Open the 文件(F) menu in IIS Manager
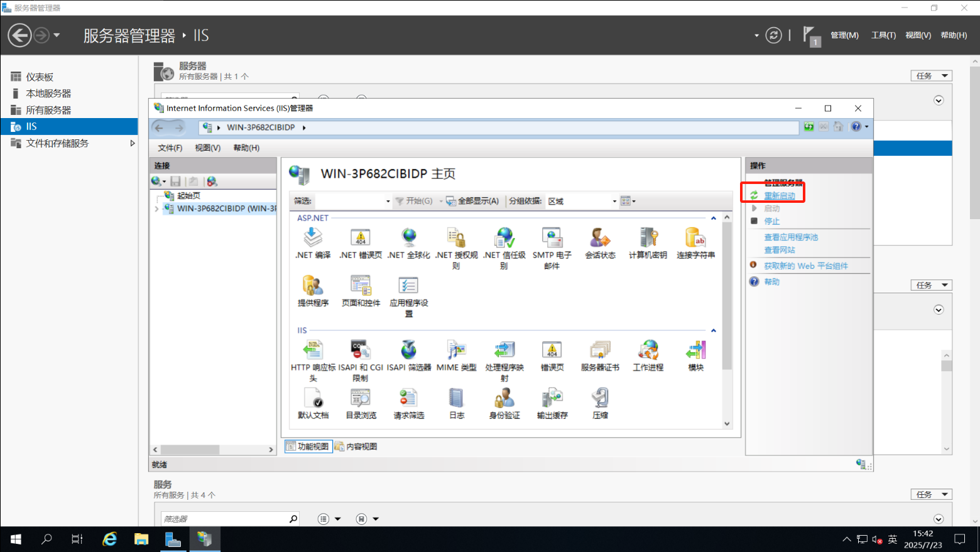Screen dimensions: 980x552 (x=170, y=148)
